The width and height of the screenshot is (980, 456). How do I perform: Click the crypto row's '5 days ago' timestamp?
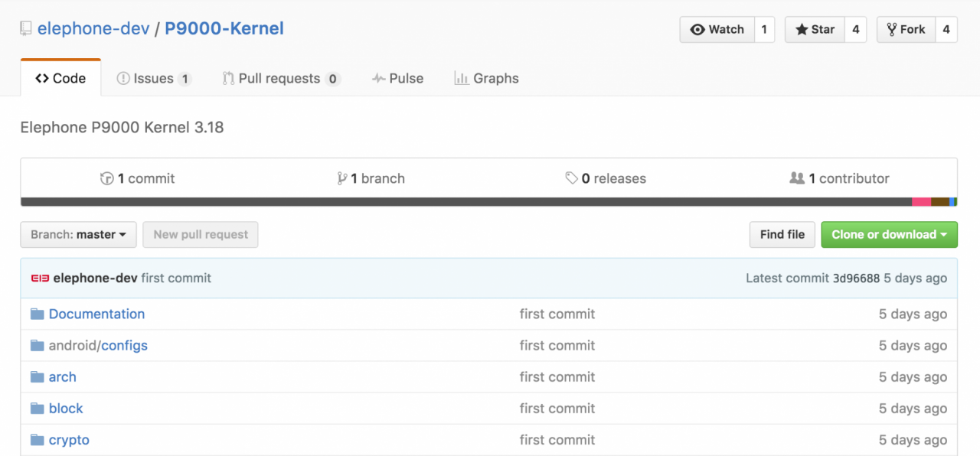tap(913, 440)
